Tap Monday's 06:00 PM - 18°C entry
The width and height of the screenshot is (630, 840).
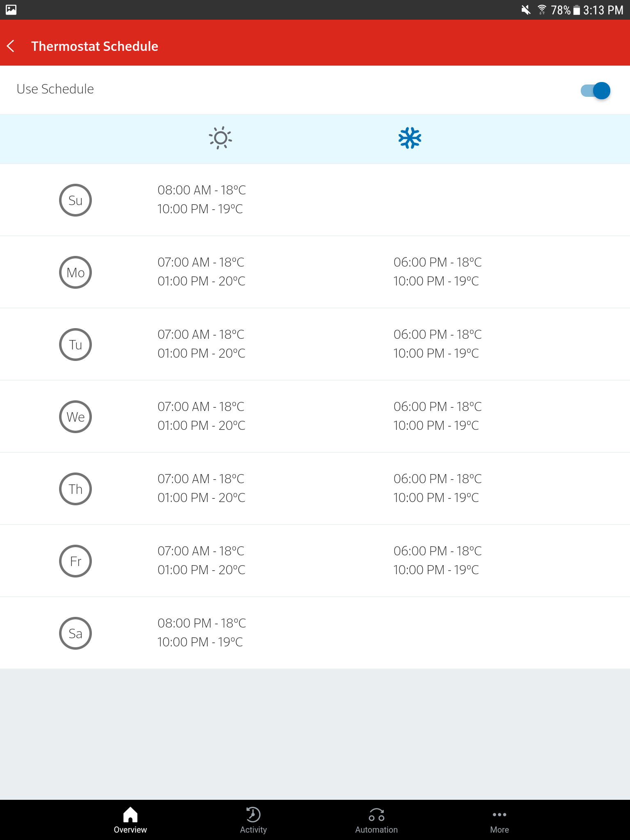pos(438,262)
